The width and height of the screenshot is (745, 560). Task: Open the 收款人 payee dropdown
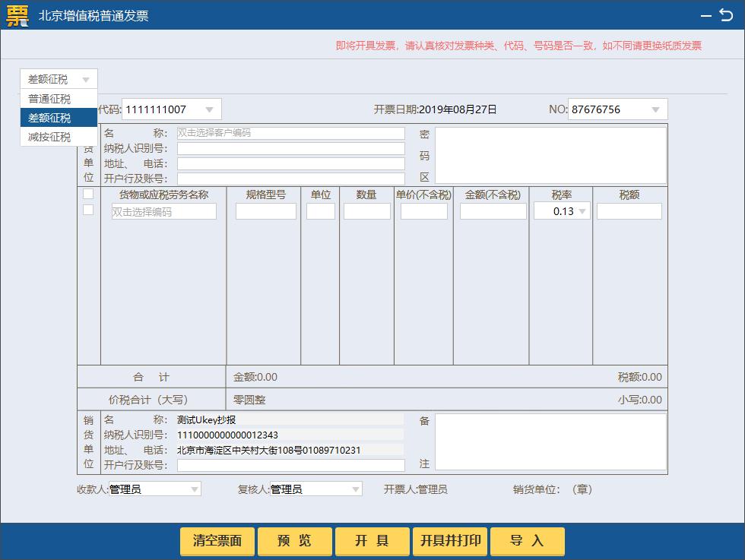195,489
